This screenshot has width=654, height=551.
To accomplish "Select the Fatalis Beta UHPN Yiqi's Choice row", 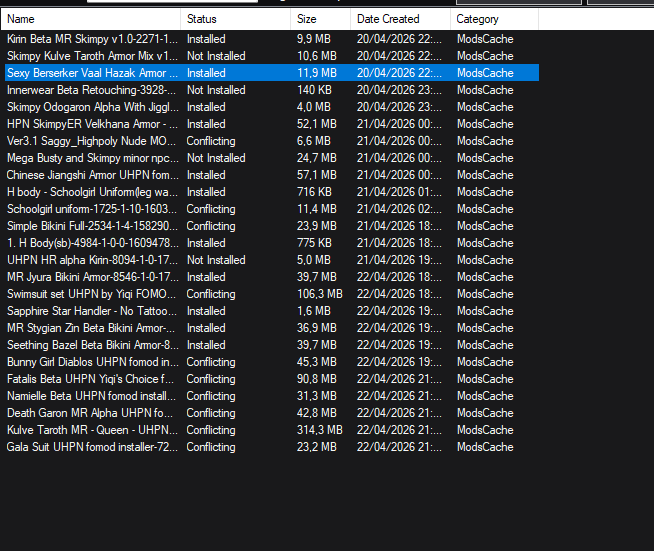I will coord(272,379).
